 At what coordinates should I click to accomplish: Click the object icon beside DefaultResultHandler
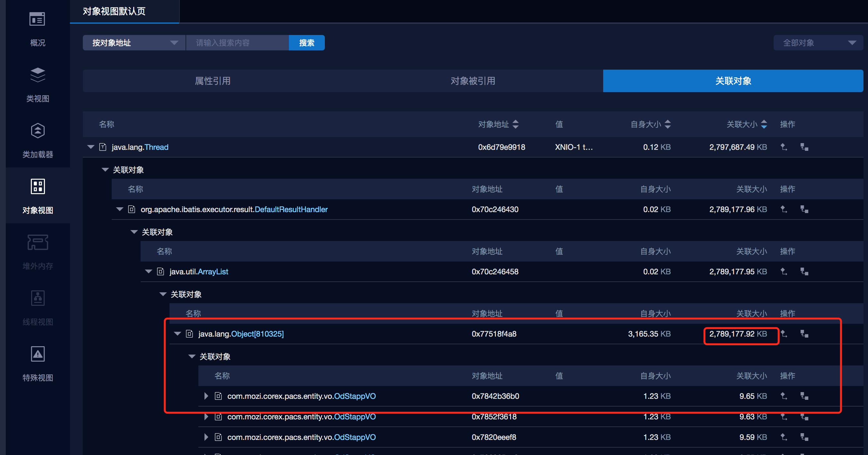[x=132, y=209]
